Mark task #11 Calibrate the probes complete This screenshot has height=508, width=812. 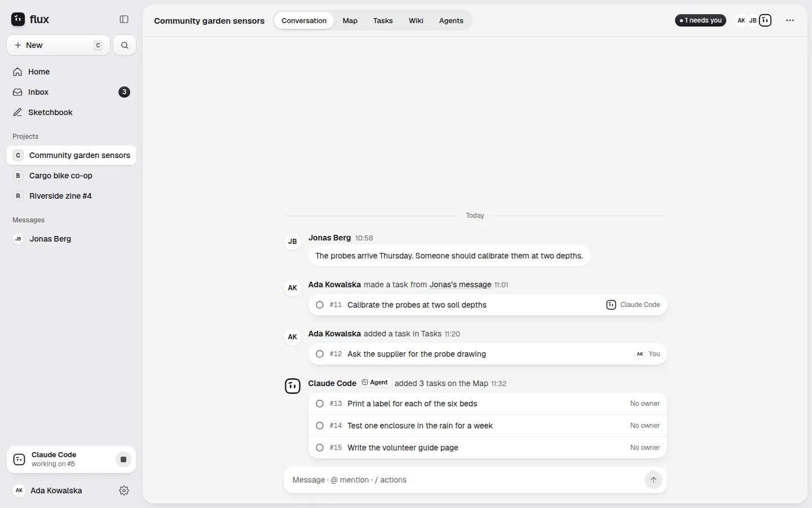(x=320, y=305)
